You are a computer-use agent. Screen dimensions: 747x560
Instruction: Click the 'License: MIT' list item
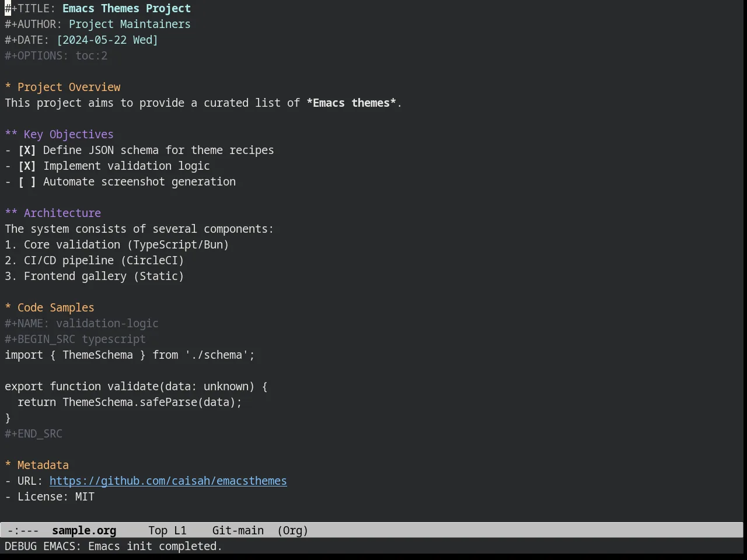pyautogui.click(x=50, y=496)
